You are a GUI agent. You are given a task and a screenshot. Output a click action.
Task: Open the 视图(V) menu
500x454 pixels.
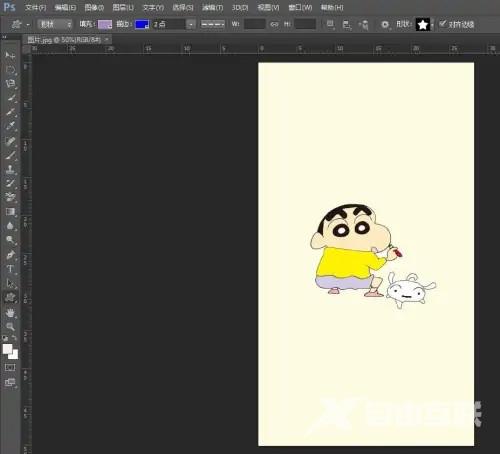[268, 7]
